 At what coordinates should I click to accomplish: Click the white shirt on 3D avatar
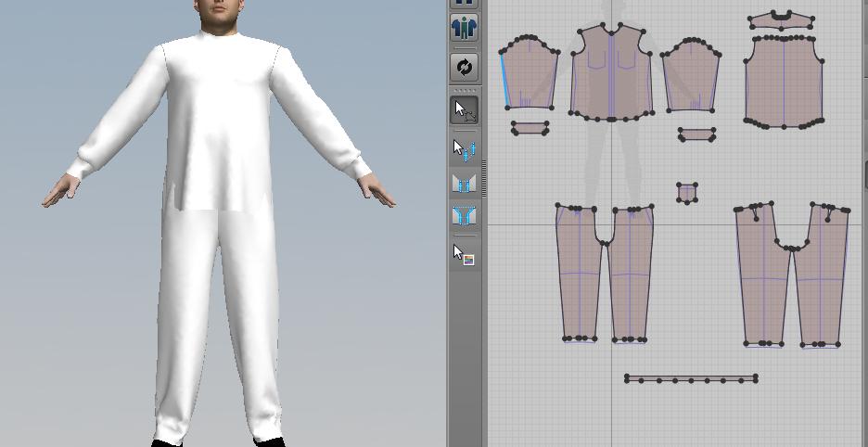[219, 121]
